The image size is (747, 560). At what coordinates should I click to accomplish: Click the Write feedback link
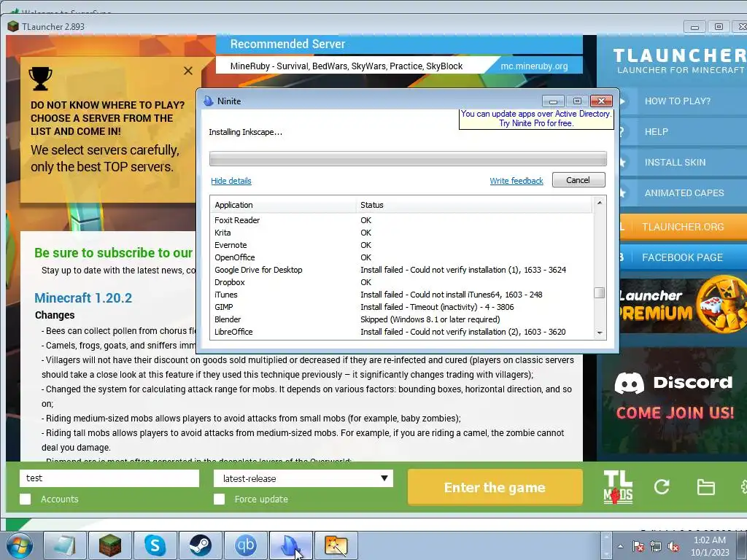pos(516,181)
